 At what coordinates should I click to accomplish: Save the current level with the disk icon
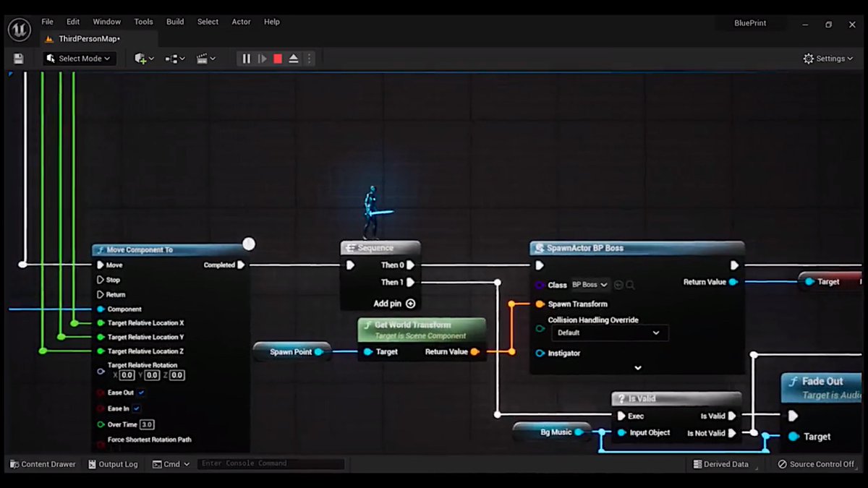(x=19, y=59)
